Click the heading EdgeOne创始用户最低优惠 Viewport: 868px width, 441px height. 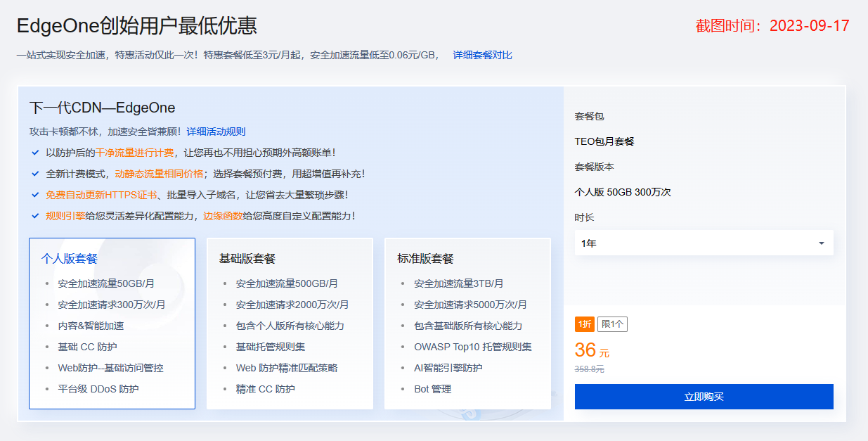pos(137,25)
